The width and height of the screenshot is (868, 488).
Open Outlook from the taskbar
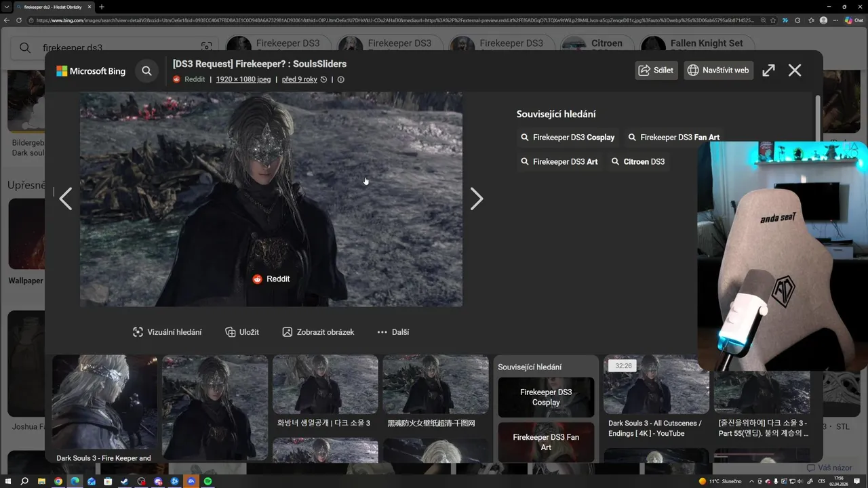click(x=91, y=481)
